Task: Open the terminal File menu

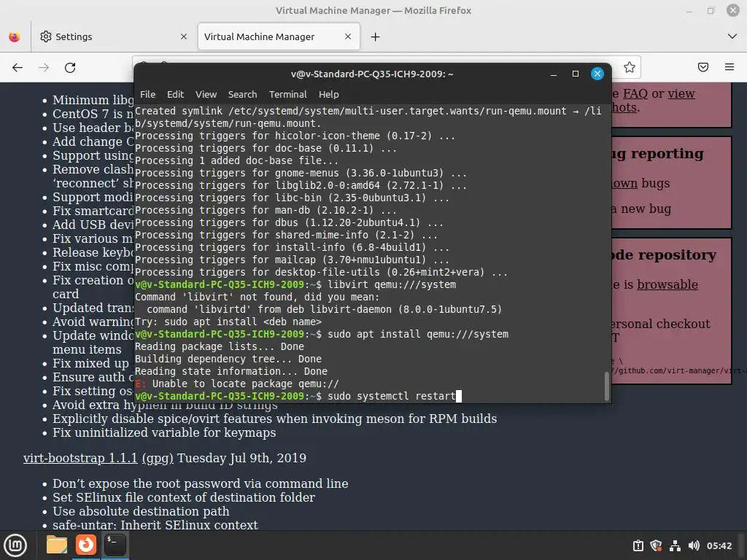Action: (x=147, y=94)
